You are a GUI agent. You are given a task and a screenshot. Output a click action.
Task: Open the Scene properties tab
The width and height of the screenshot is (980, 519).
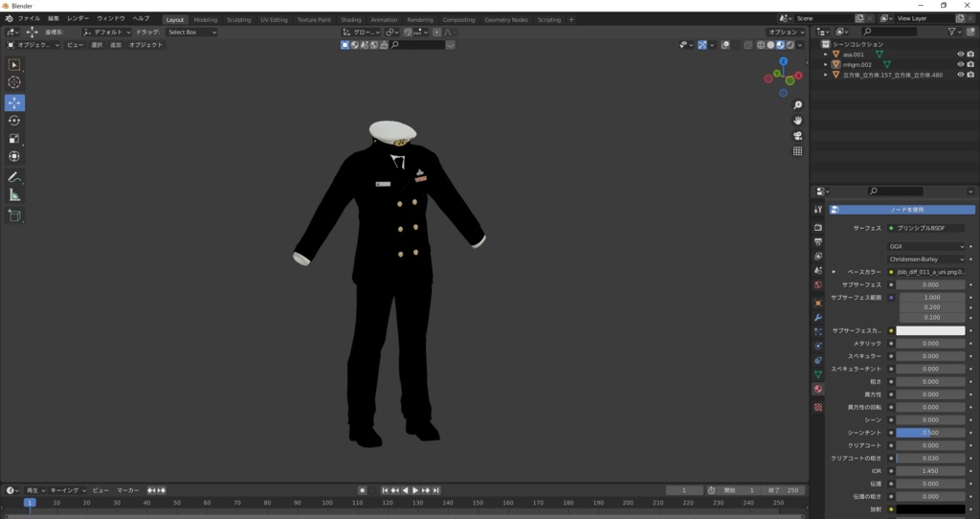[x=818, y=271]
